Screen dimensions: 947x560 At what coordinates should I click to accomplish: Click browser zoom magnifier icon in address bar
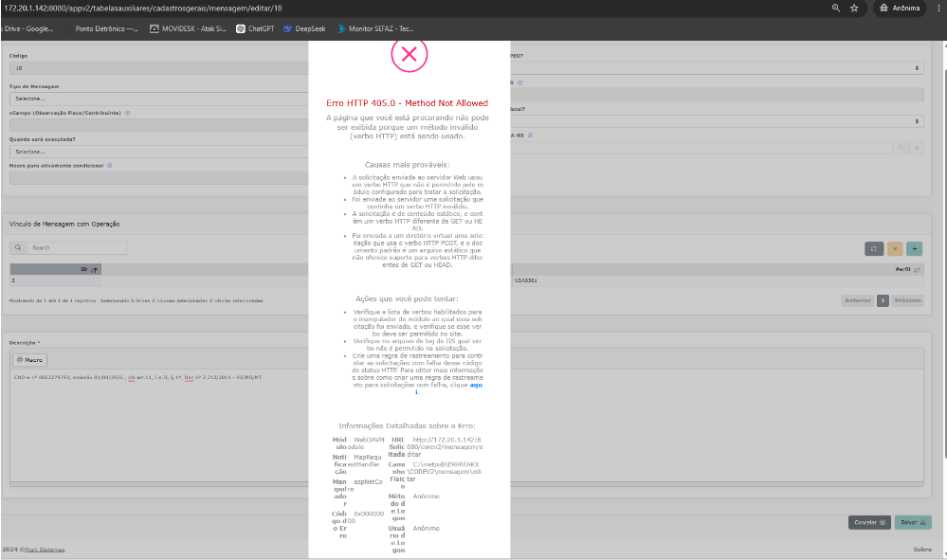pyautogui.click(x=836, y=8)
